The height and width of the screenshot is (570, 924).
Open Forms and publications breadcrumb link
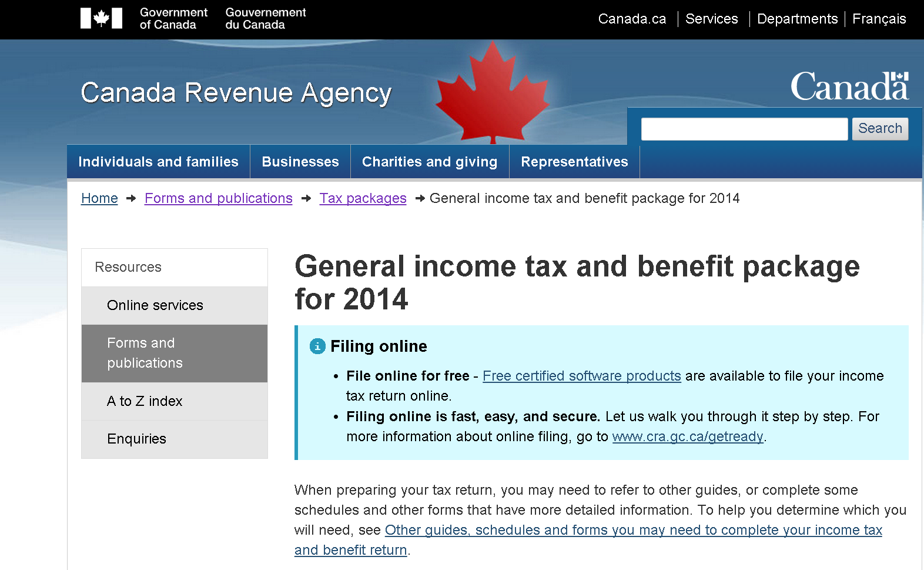pos(219,199)
